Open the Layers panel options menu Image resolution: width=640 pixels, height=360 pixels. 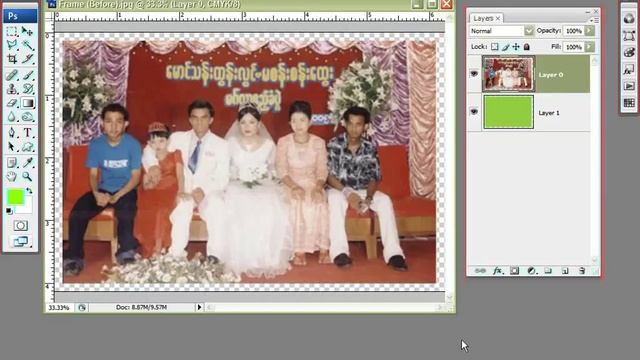point(594,20)
